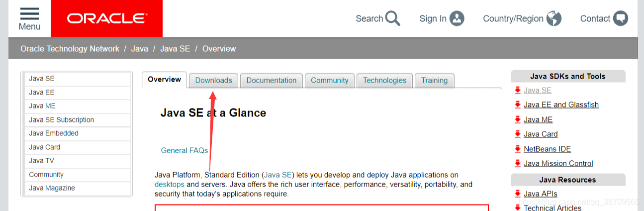This screenshot has height=211, width=644.
Task: Open the Java Mission Control link
Action: pyautogui.click(x=558, y=163)
